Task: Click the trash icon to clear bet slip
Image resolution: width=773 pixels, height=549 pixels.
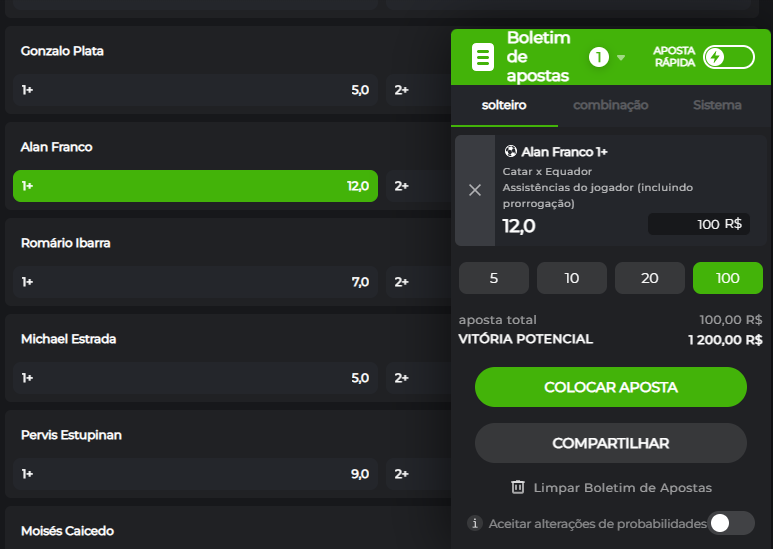Action: (518, 487)
